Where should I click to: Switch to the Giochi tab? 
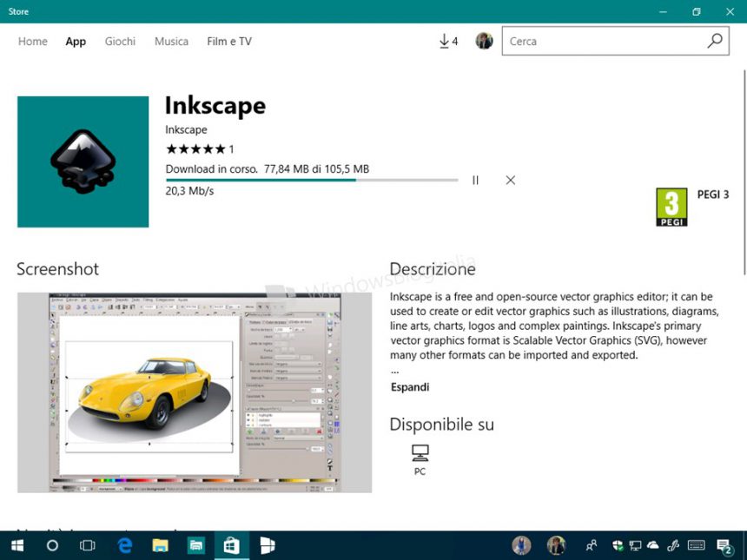coord(120,42)
